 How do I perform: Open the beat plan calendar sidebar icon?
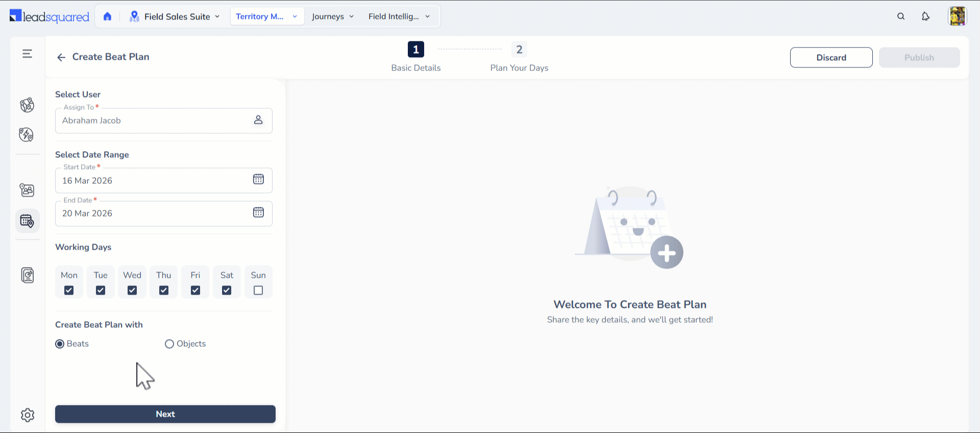[27, 221]
